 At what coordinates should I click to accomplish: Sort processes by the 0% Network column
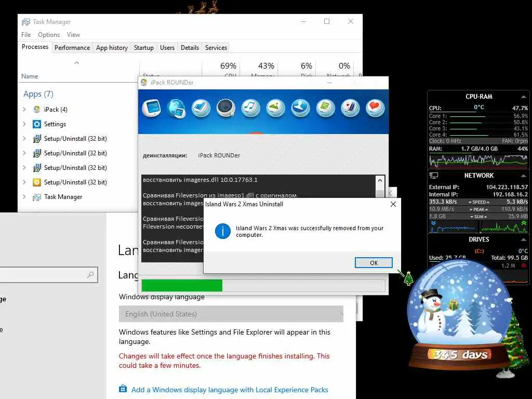pyautogui.click(x=335, y=69)
